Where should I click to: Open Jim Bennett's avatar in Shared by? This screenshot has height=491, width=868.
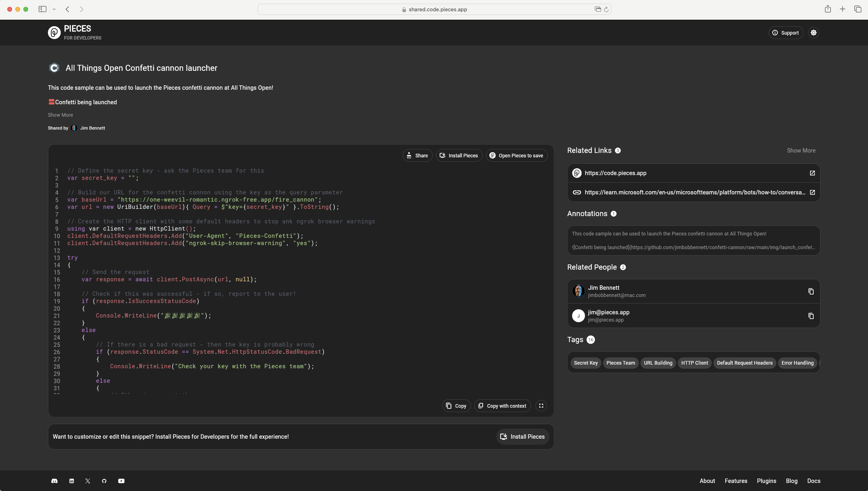pyautogui.click(x=74, y=128)
